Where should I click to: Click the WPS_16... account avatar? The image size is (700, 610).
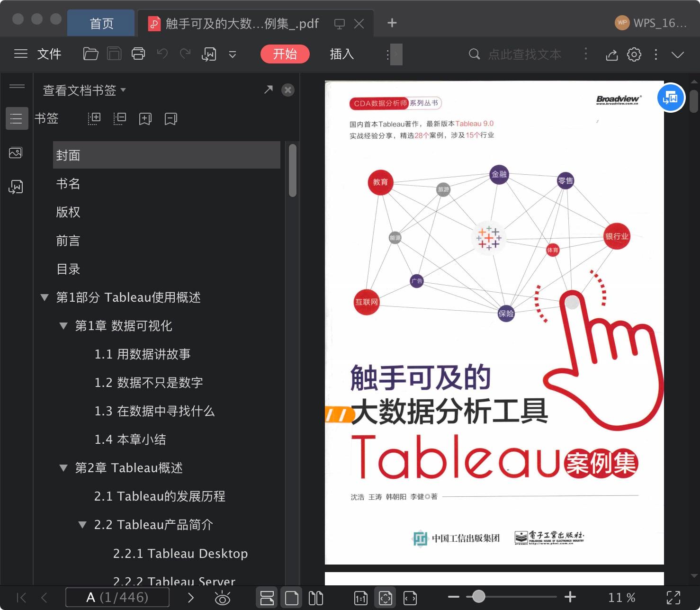(622, 23)
